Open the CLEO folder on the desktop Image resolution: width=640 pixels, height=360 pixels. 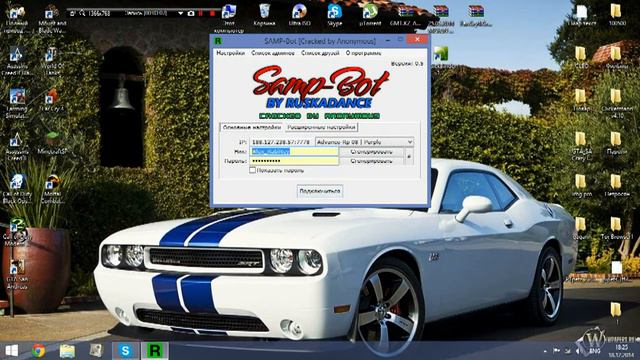tap(580, 58)
